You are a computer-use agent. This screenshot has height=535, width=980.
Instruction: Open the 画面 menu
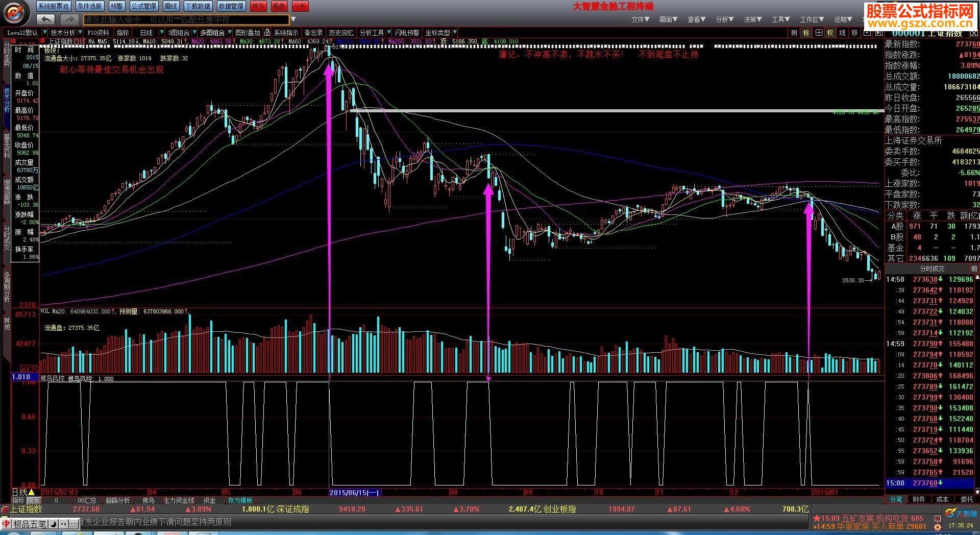pyautogui.click(x=668, y=19)
